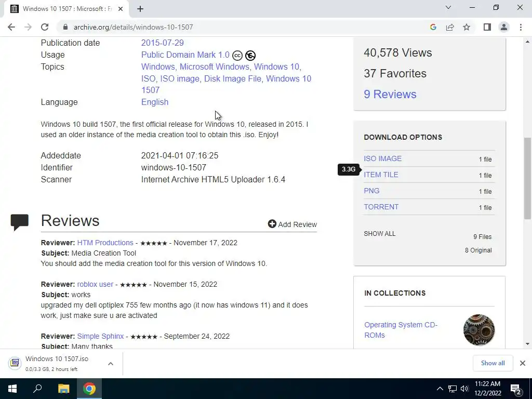Viewport: 532px width, 399px height.
Task: Open reviewer roblox user profile
Action: (x=95, y=284)
